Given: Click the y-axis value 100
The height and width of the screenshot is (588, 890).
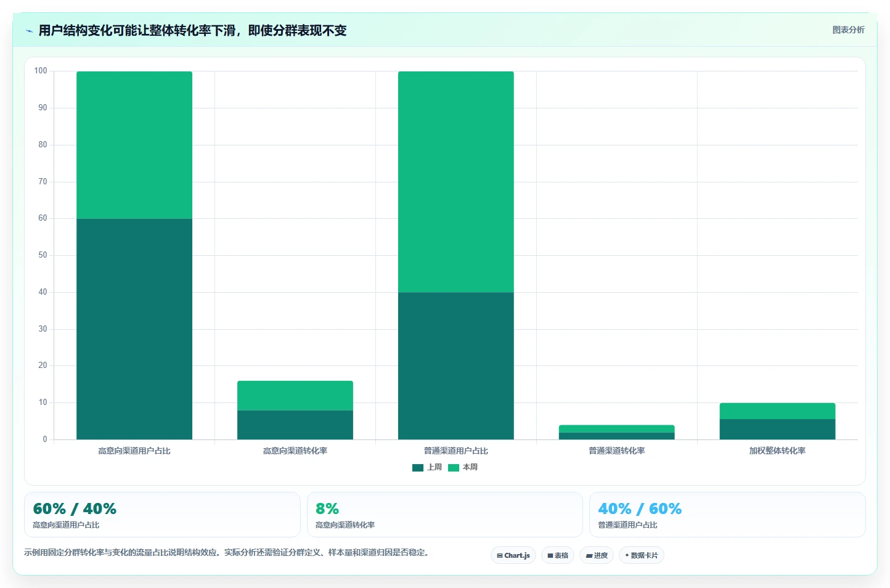Looking at the screenshot, I should point(41,71).
